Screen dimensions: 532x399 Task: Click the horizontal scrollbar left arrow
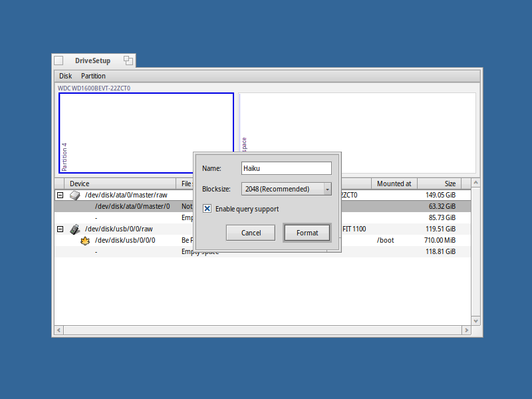[59, 330]
